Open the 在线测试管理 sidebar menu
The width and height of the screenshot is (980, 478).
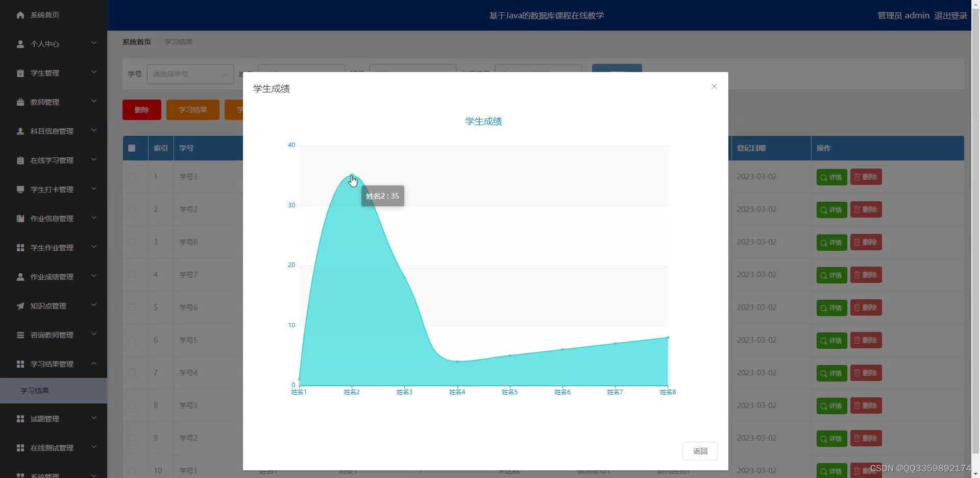pyautogui.click(x=54, y=448)
